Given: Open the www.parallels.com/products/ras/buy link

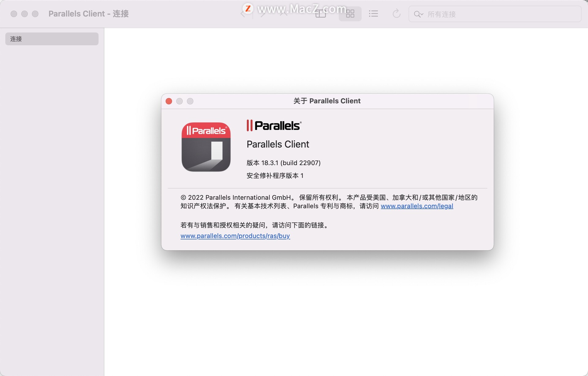Looking at the screenshot, I should pyautogui.click(x=235, y=236).
